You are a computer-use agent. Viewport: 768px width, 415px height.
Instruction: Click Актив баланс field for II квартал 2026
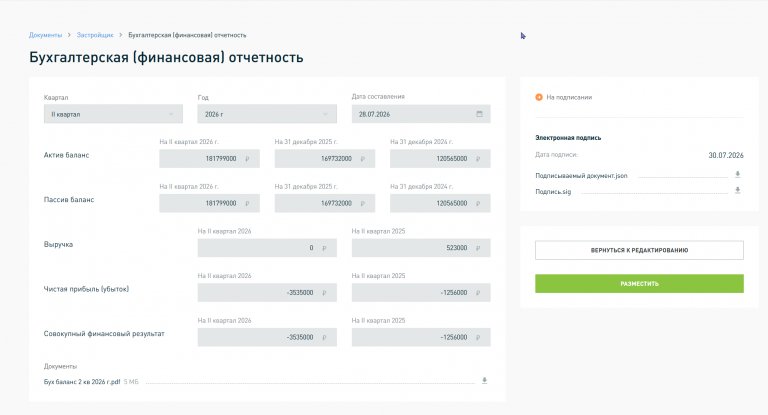(209, 159)
